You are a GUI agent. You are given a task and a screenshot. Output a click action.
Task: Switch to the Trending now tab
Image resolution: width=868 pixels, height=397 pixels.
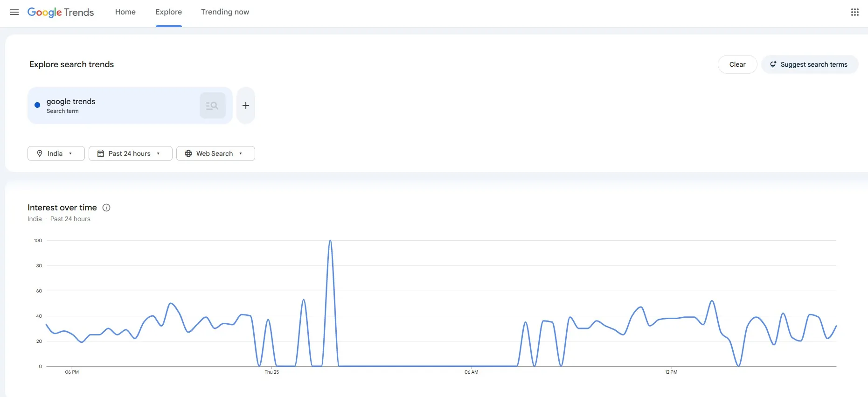tap(225, 12)
